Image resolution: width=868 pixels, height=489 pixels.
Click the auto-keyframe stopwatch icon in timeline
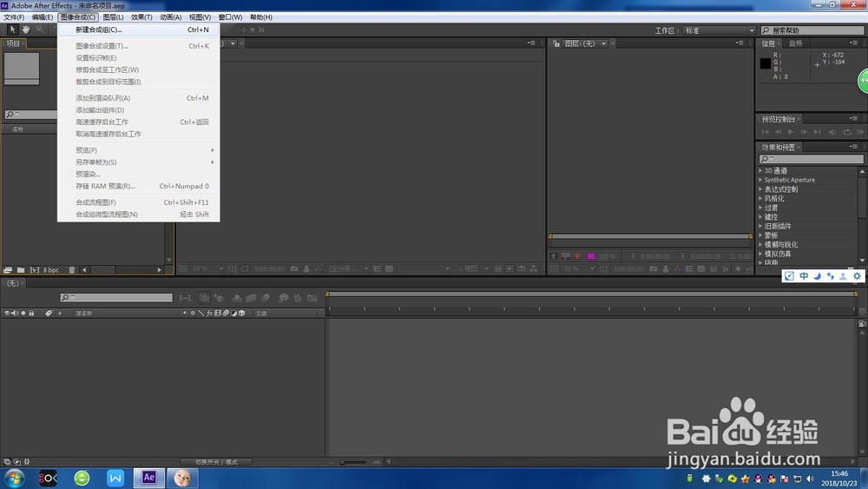point(297,298)
